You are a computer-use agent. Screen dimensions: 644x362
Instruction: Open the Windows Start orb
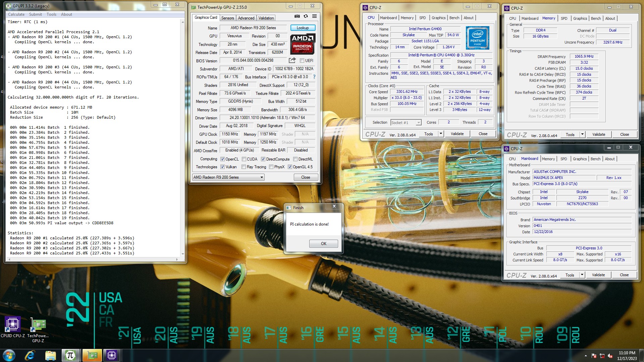click(9, 355)
